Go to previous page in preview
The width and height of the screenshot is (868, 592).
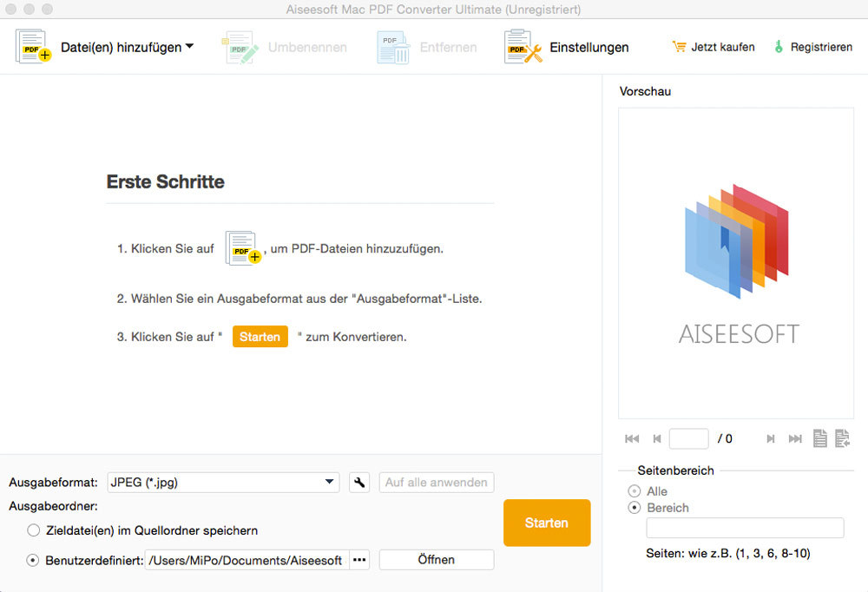[x=657, y=438]
